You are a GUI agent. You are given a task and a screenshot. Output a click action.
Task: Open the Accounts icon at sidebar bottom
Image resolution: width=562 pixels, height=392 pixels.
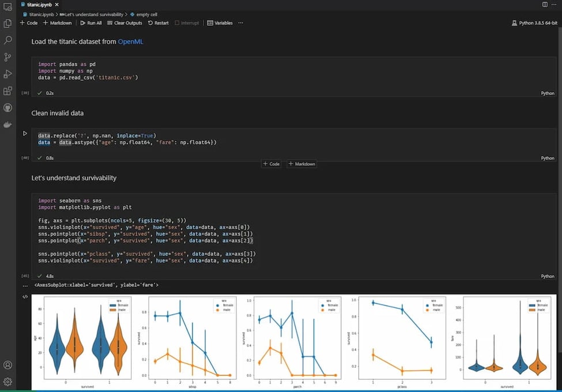pyautogui.click(x=7, y=365)
